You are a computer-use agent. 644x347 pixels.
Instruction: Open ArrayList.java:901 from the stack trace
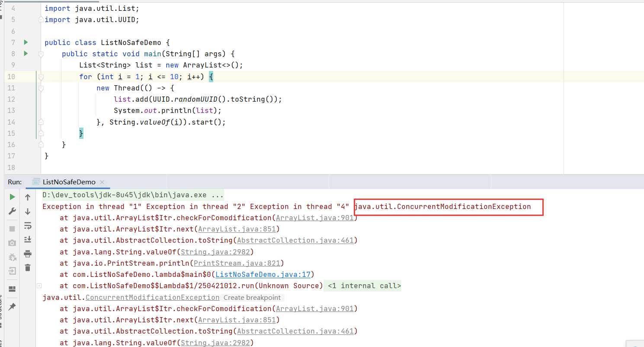coord(314,218)
